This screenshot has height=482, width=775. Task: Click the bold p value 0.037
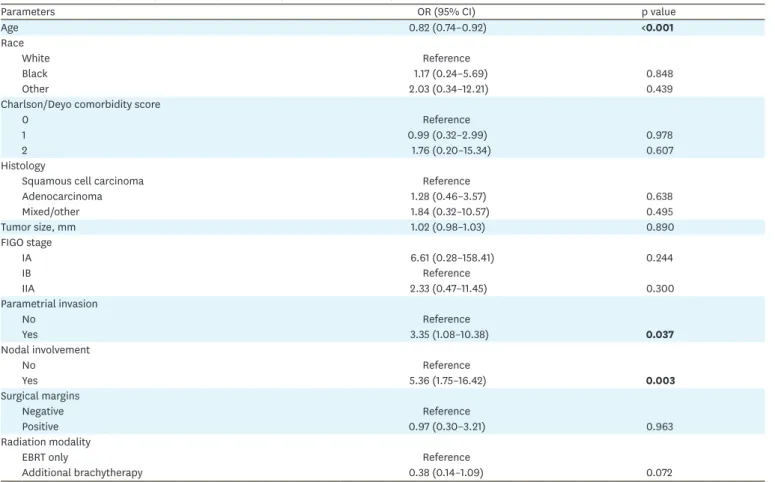click(660, 334)
